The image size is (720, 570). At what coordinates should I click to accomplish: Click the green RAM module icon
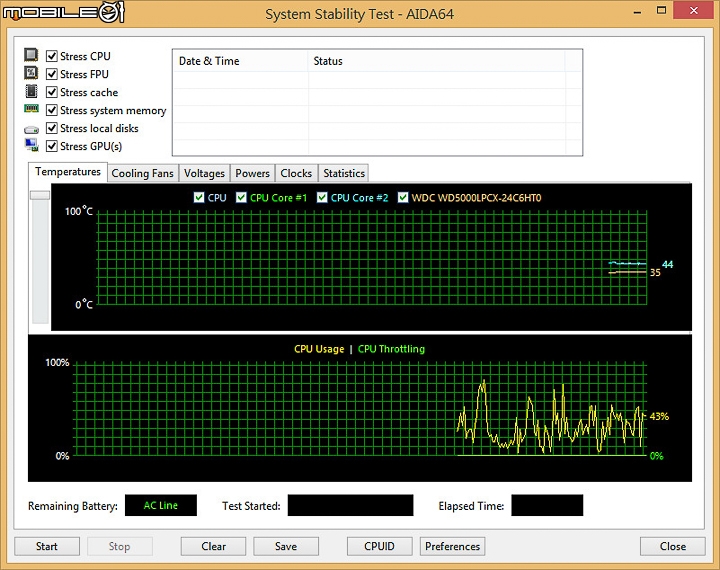[x=31, y=108]
